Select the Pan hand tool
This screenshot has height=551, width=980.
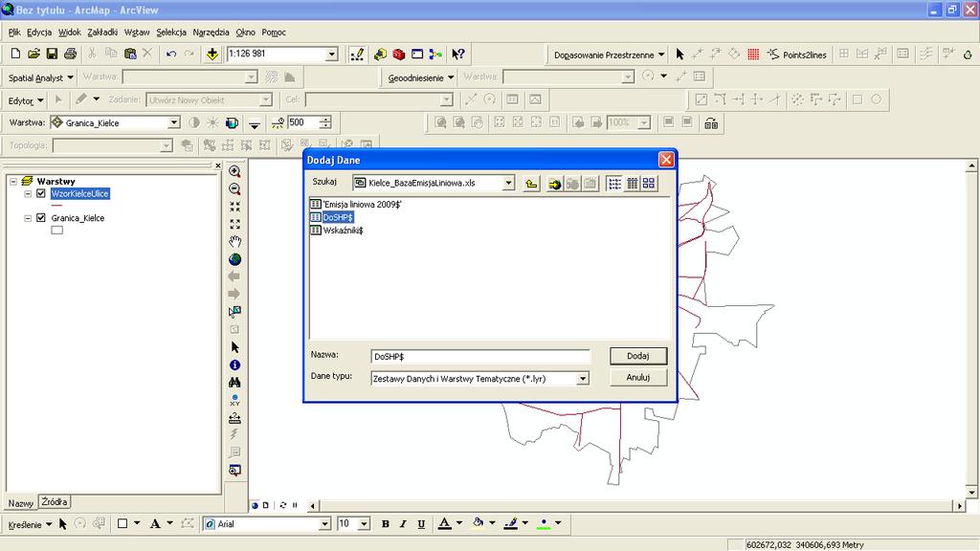pyautogui.click(x=235, y=241)
